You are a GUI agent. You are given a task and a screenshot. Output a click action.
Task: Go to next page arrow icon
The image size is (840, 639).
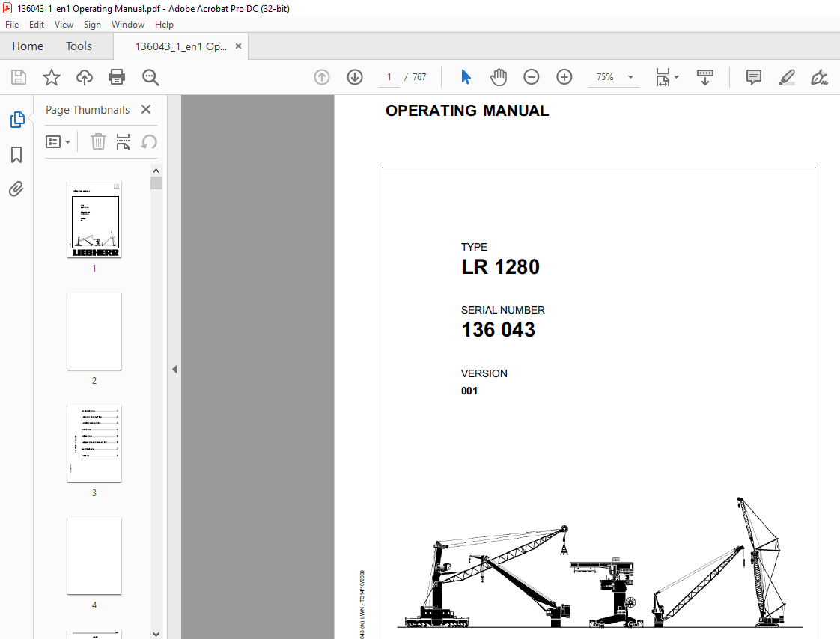pyautogui.click(x=355, y=77)
